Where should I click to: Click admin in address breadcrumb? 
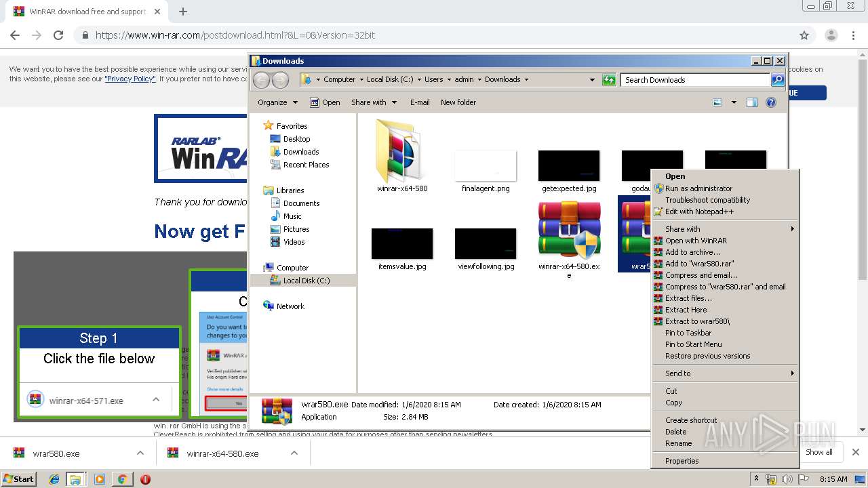click(464, 79)
